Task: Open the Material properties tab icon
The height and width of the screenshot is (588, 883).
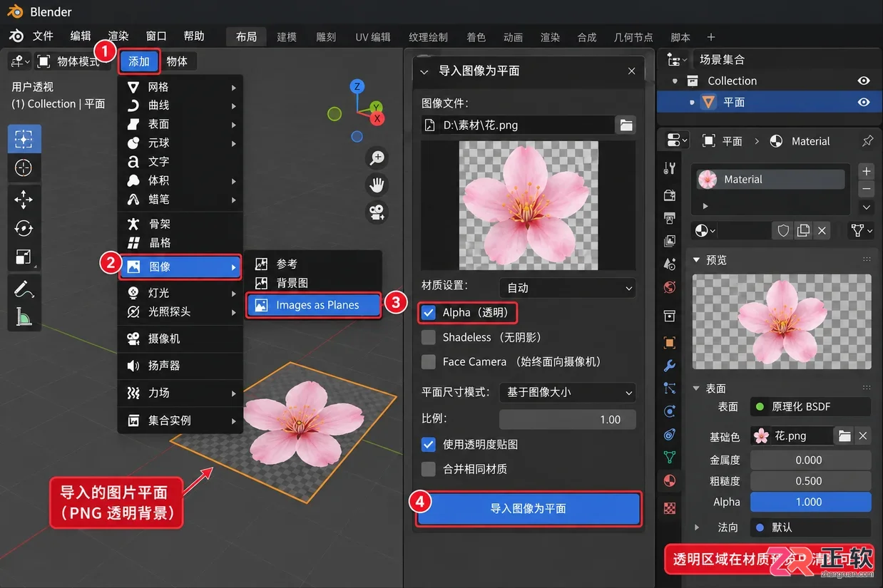Action: point(670,480)
